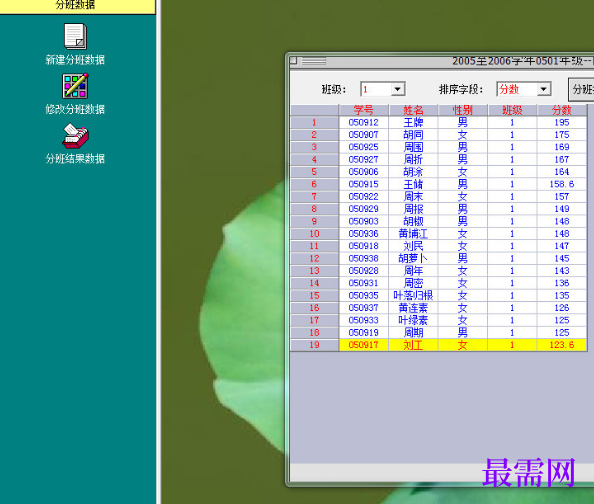594x504 pixels.
Task: Click name cell 周折
Action: [x=413, y=160]
